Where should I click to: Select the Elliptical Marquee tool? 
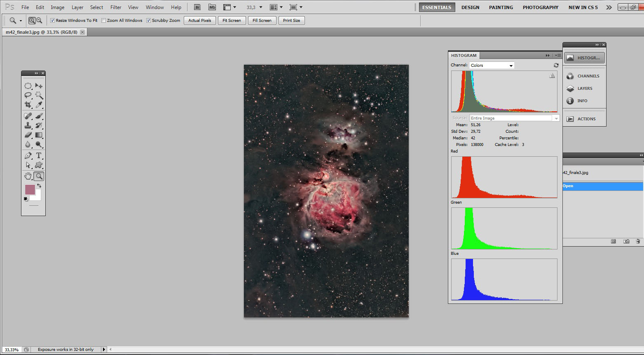[x=28, y=86]
